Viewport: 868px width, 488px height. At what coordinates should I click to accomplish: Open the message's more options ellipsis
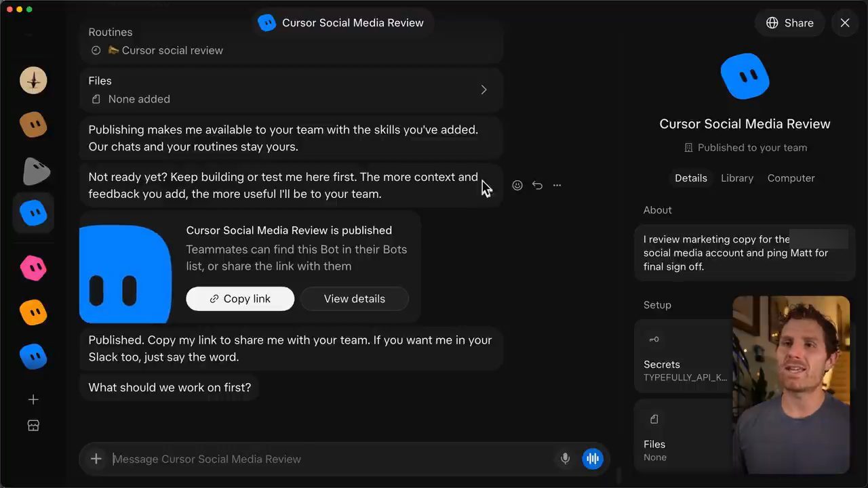(557, 185)
